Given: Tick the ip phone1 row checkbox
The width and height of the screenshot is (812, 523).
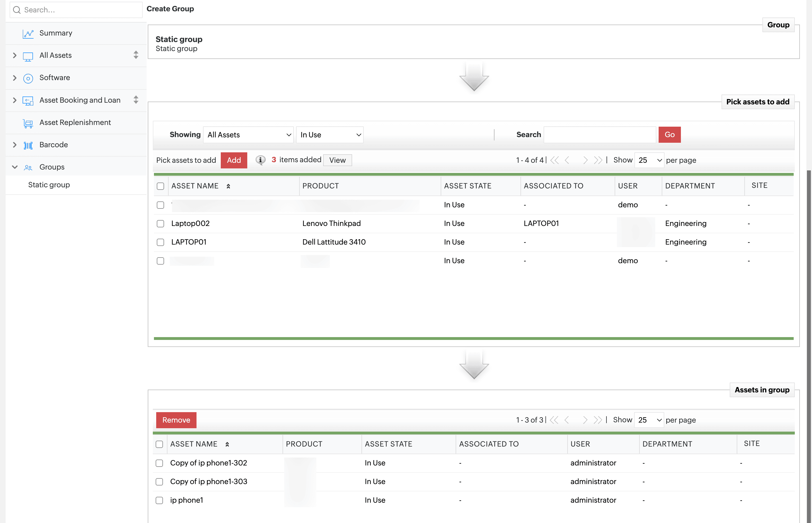Looking at the screenshot, I should click(159, 500).
